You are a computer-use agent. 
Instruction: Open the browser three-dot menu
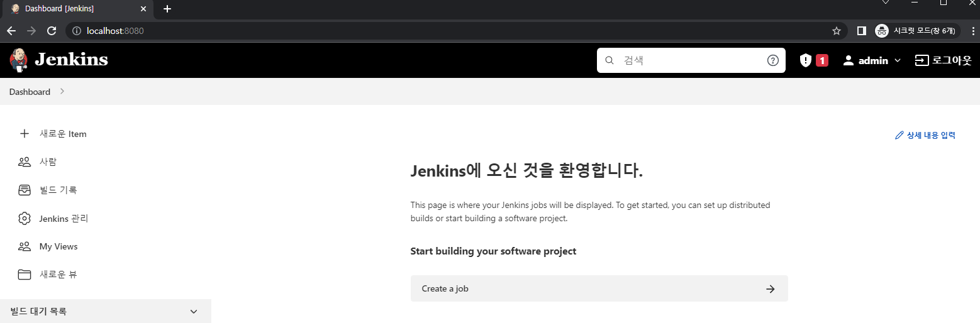[972, 30]
